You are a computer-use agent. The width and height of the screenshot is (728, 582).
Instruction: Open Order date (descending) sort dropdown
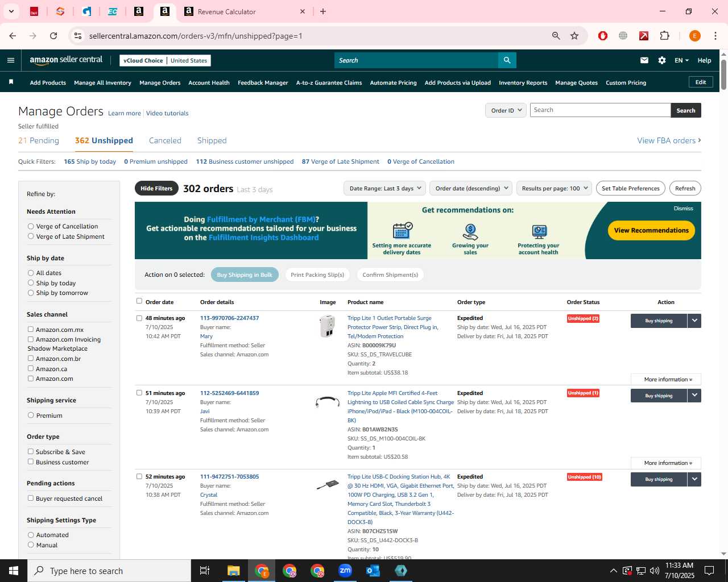(x=471, y=188)
